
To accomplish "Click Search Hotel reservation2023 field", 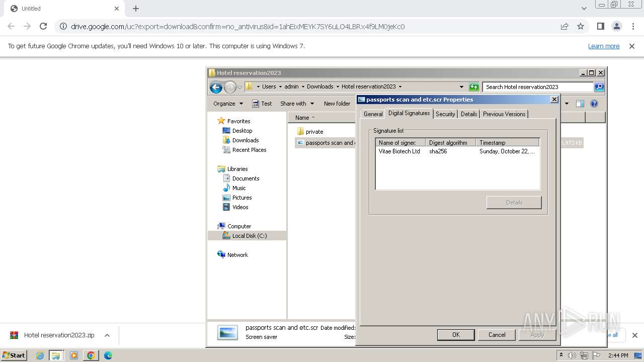I will point(538,87).
